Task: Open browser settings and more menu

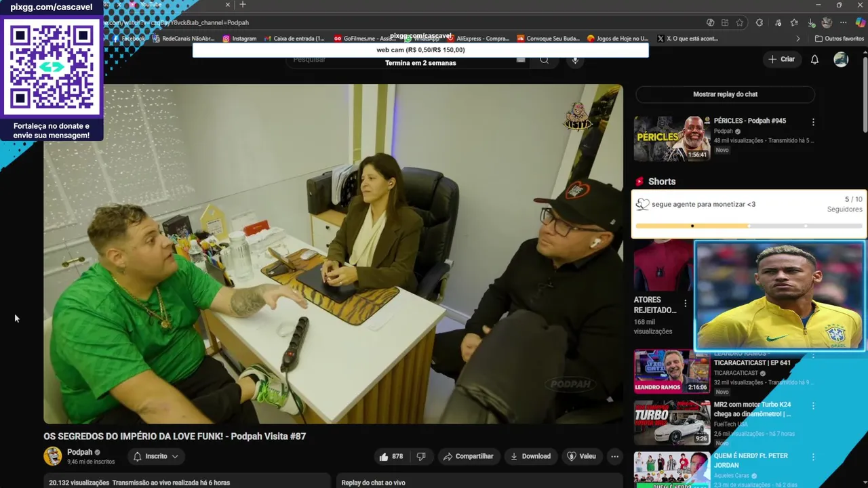Action: (x=844, y=22)
